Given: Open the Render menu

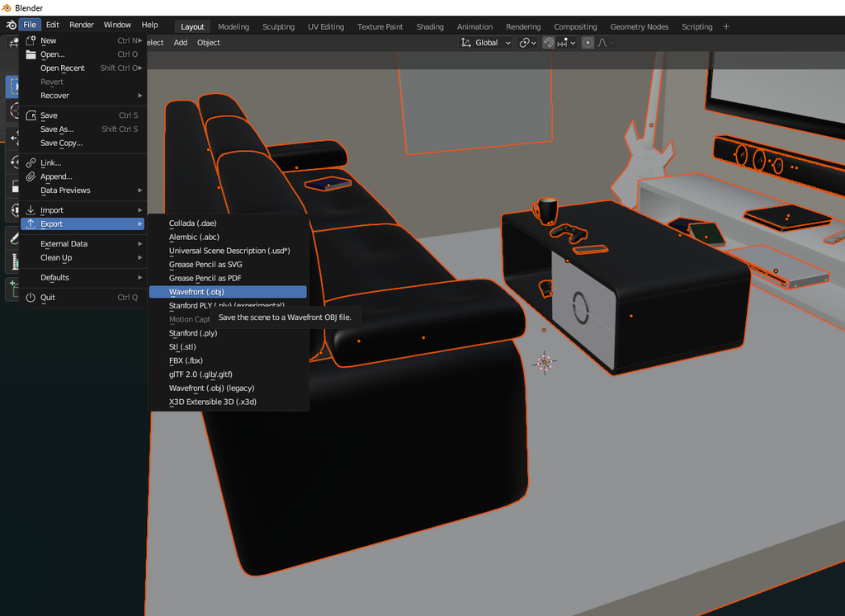Looking at the screenshot, I should 81,24.
